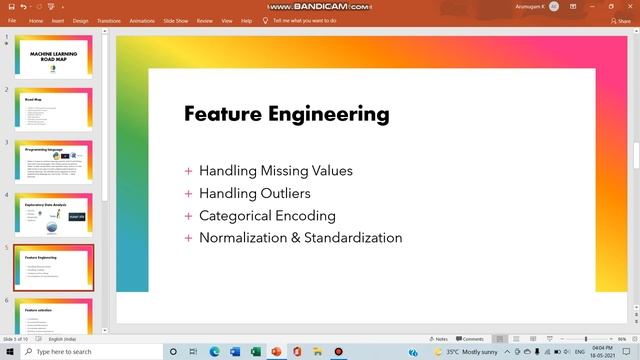This screenshot has height=360, width=640.
Task: Open the File menu
Action: point(12,21)
